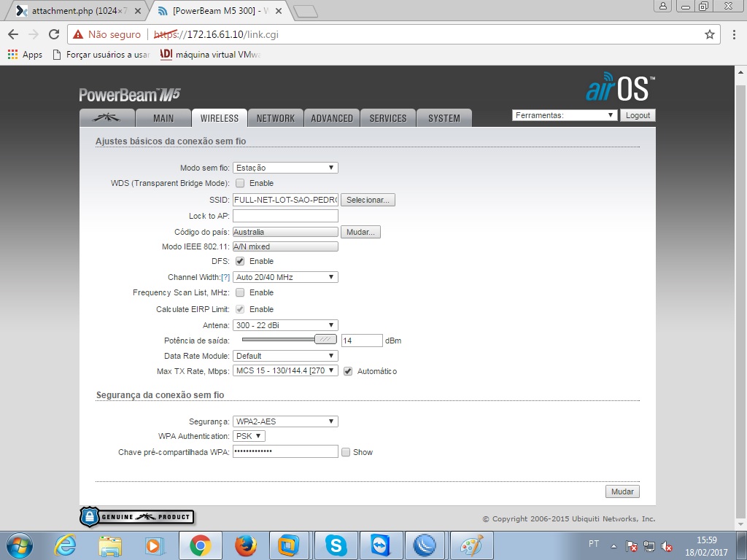Open the Windows Start menu

click(20, 545)
